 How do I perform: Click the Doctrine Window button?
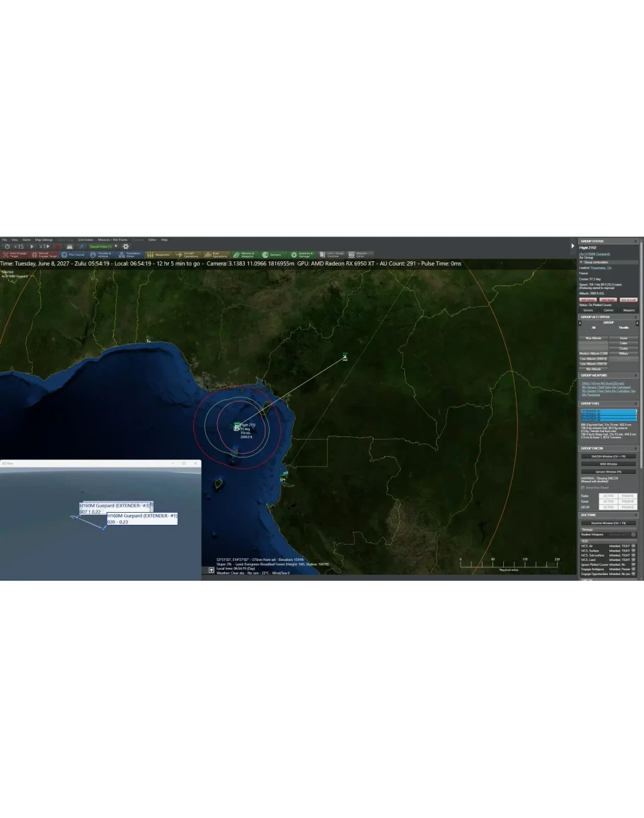tap(609, 523)
